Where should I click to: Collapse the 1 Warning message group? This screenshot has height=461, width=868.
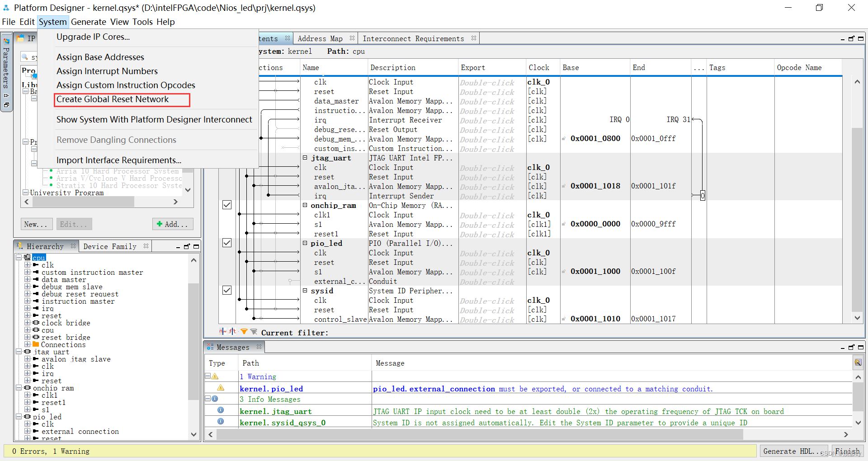[208, 376]
